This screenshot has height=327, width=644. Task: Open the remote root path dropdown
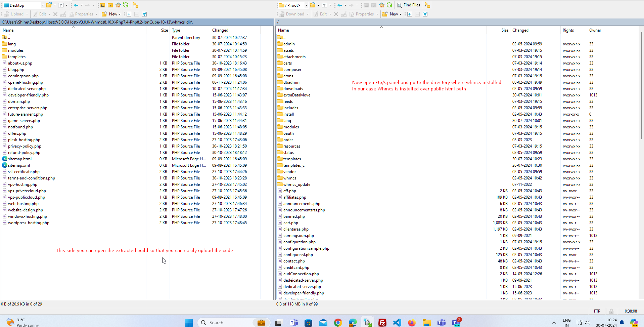(x=306, y=5)
